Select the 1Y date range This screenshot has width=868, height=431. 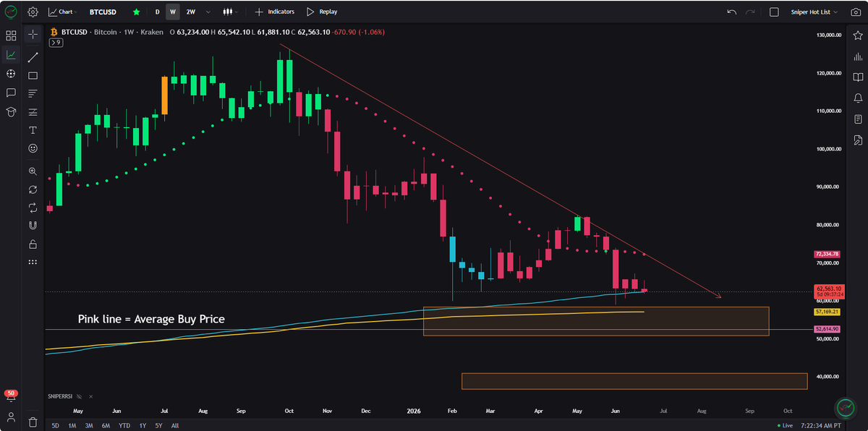pos(142,425)
